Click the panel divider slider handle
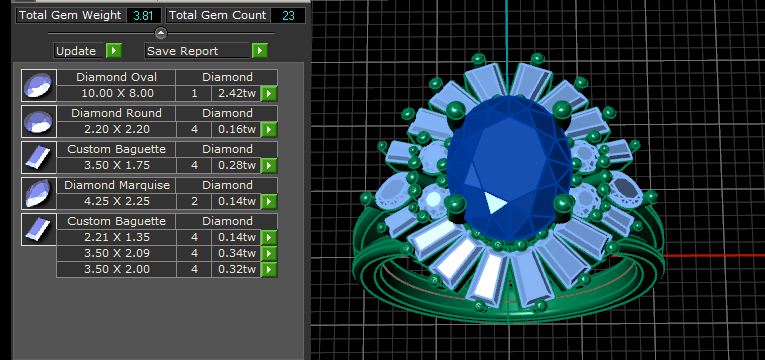The width and height of the screenshot is (765, 360). 161,33
